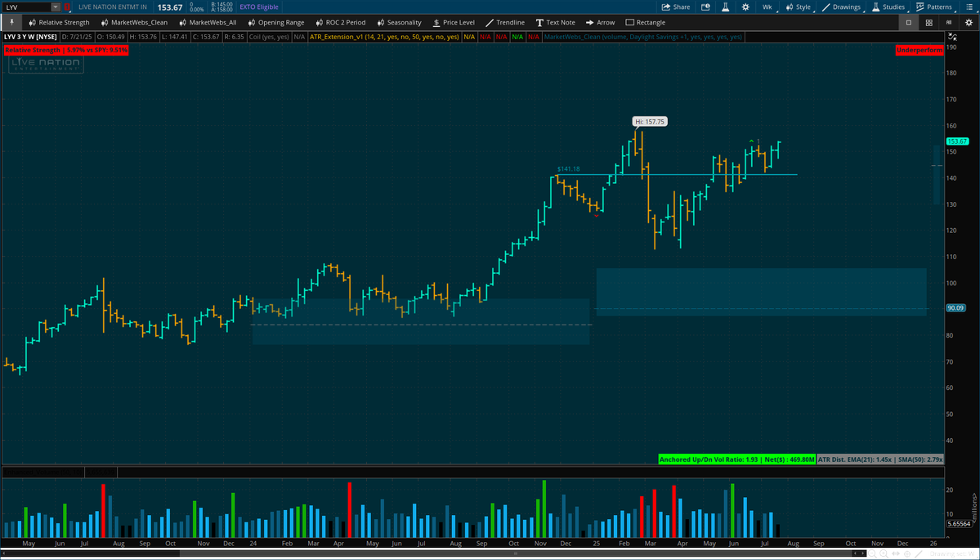Select the Trendline drawing tool

pos(504,23)
